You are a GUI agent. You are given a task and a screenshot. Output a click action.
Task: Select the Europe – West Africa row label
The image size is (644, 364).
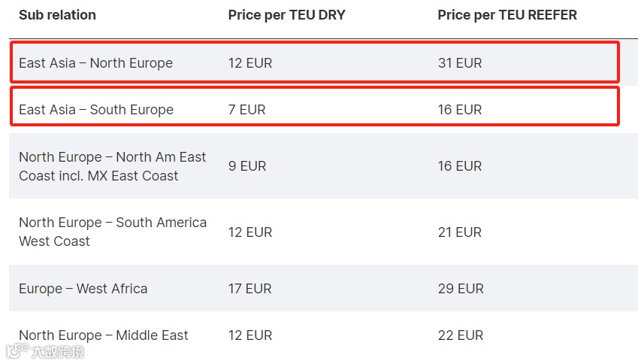(83, 288)
